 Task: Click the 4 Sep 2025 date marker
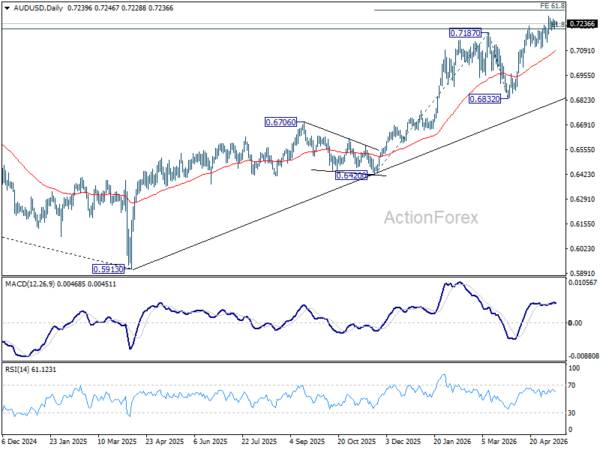tap(307, 441)
